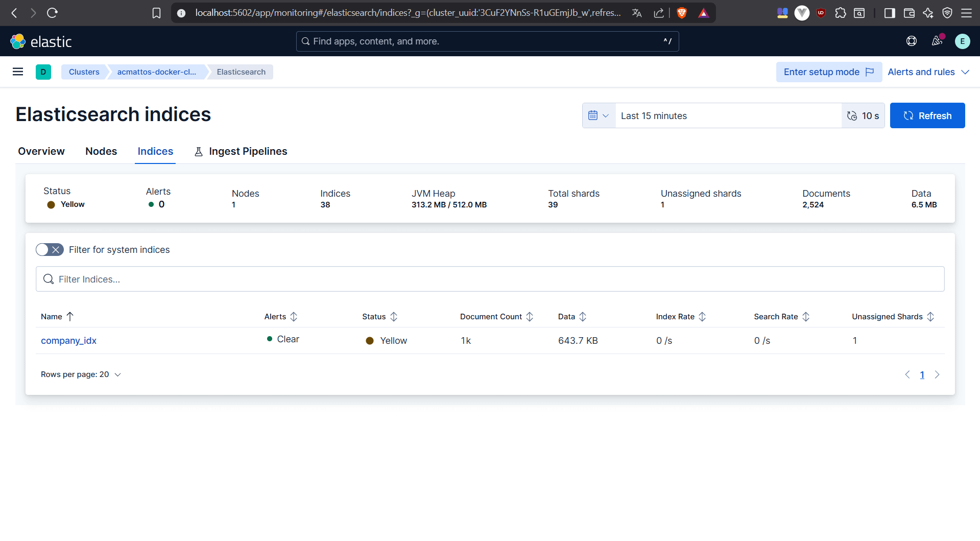Open the newsfeed notifications icon
The width and height of the screenshot is (980, 541).
(937, 41)
